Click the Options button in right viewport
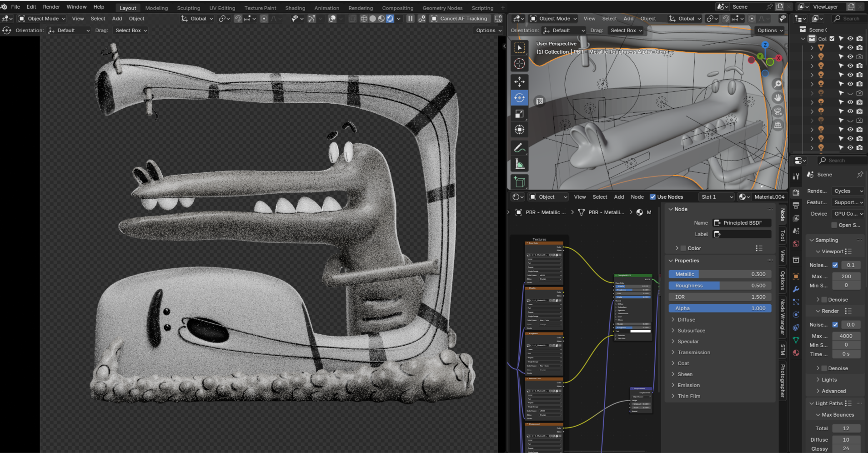This screenshot has width=868, height=453. (x=770, y=30)
